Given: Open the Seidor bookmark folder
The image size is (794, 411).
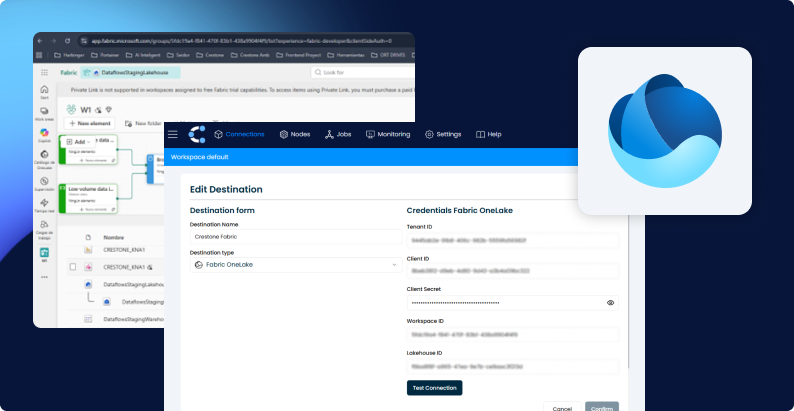Looking at the screenshot, I should pos(178,55).
